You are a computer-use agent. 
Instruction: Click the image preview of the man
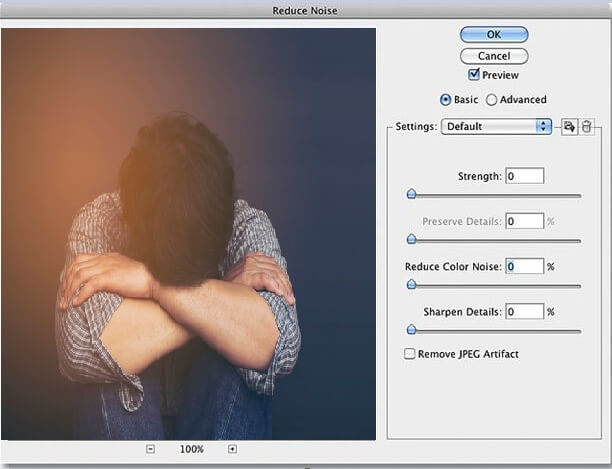click(x=189, y=234)
